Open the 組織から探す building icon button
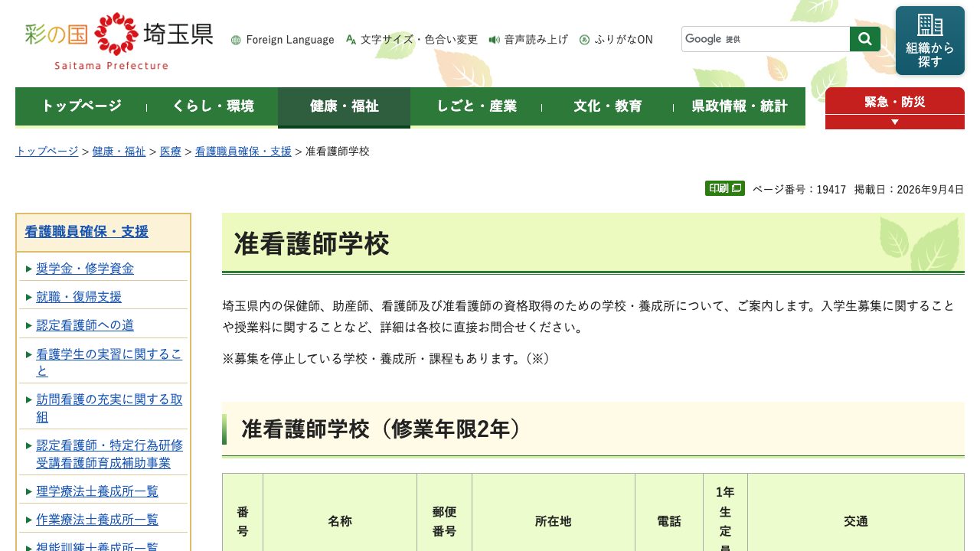Image resolution: width=980 pixels, height=551 pixels. [930, 41]
